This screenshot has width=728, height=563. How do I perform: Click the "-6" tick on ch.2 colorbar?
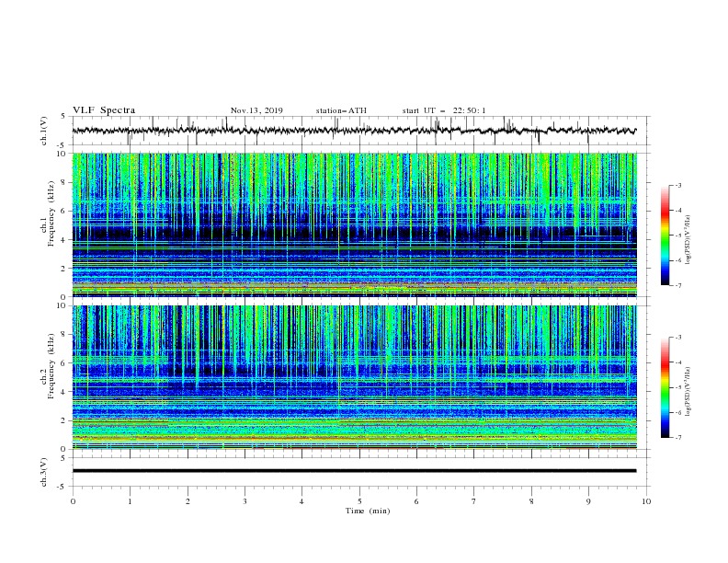tap(677, 412)
